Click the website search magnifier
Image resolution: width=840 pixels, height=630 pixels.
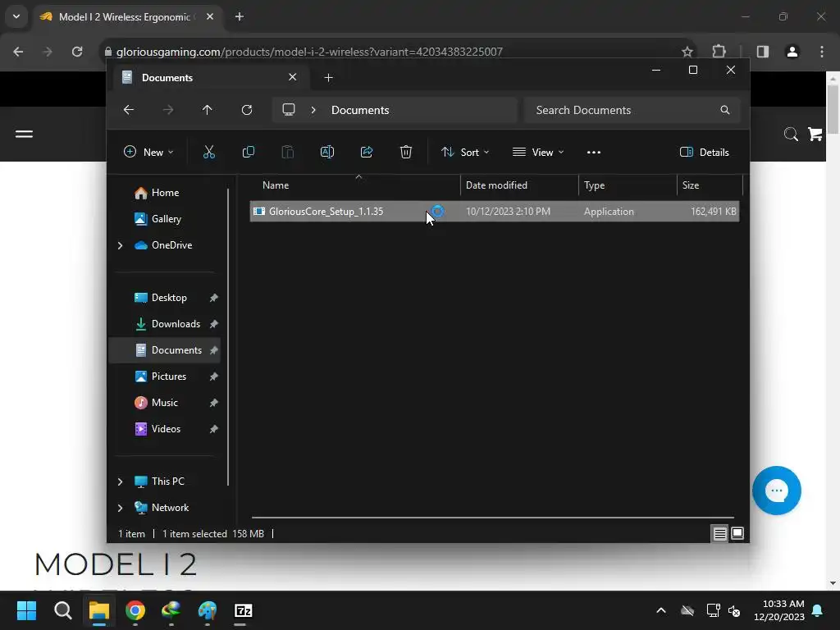[791, 134]
